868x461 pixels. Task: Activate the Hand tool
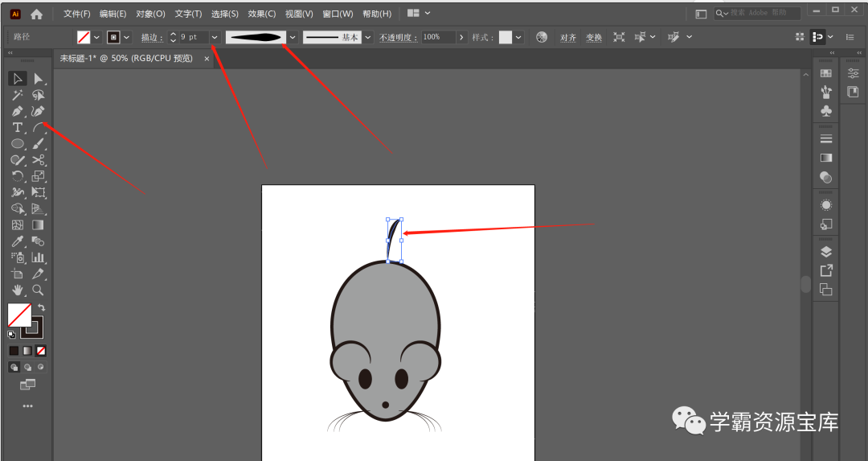click(x=17, y=290)
